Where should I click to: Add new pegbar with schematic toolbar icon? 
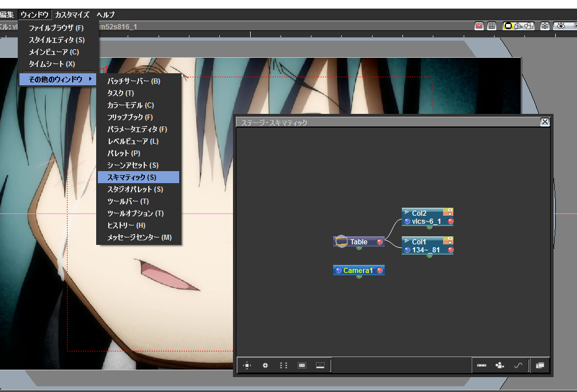pyautogui.click(x=481, y=365)
